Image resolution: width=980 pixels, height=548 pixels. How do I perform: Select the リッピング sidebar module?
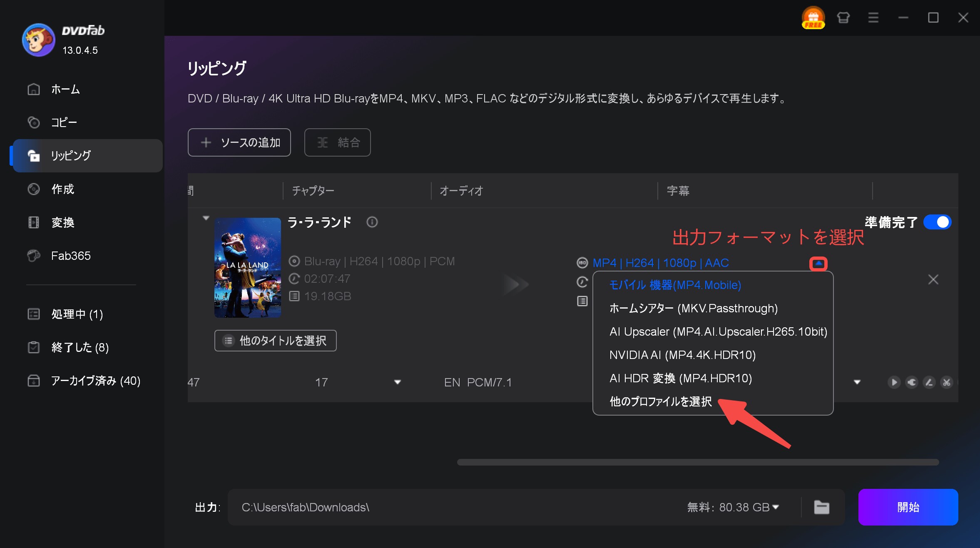87,156
